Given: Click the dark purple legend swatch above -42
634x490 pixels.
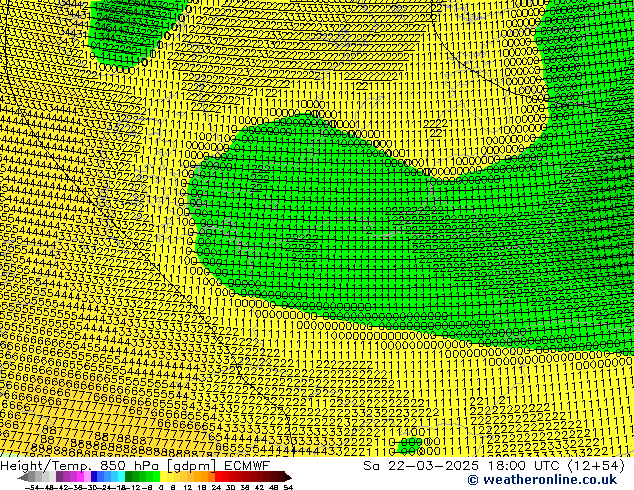Looking at the screenshot, I should pos(59,477).
